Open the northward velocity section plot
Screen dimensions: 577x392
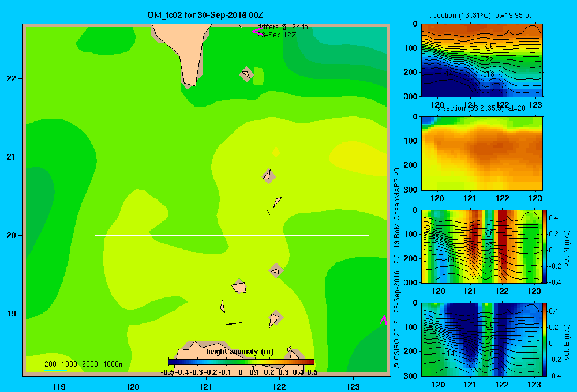[x=482, y=246]
